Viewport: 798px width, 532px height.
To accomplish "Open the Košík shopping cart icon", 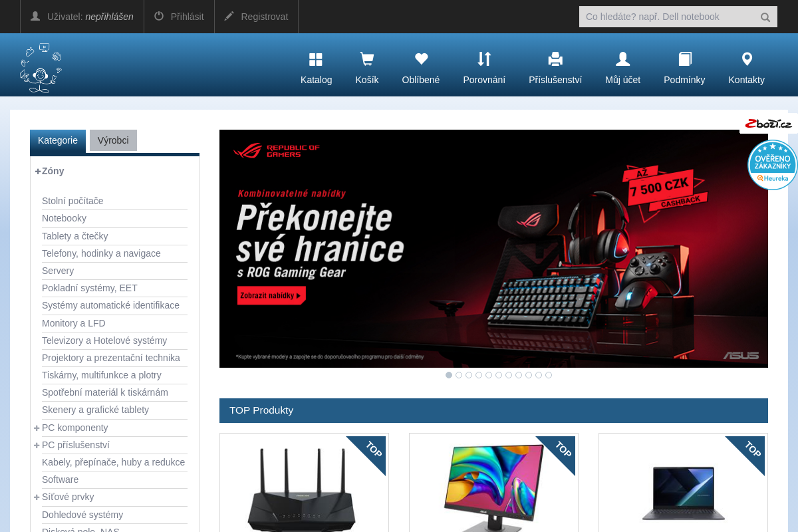I will (366, 59).
